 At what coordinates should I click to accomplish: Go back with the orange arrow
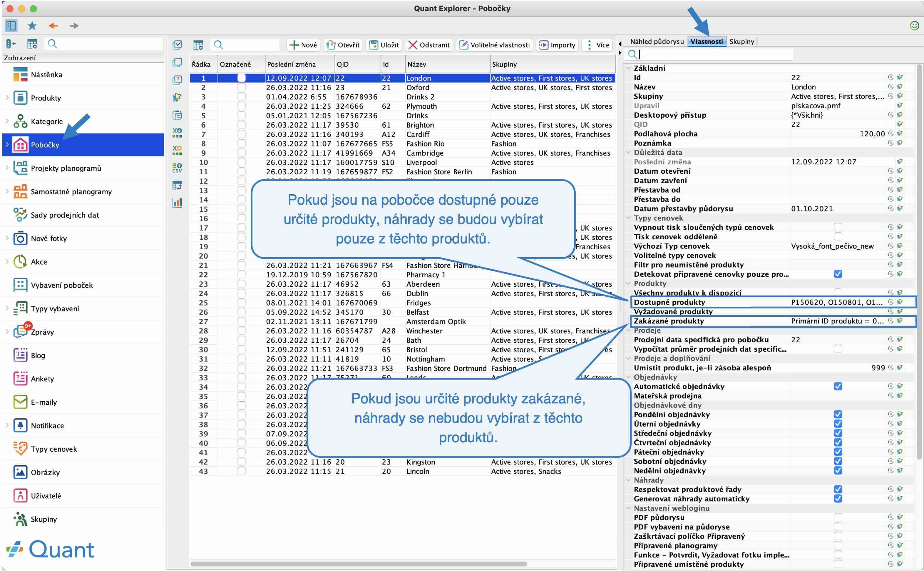click(53, 26)
